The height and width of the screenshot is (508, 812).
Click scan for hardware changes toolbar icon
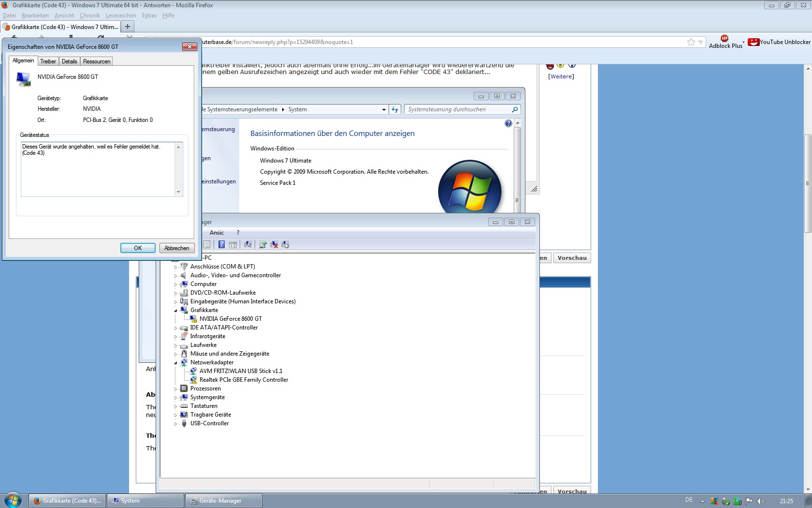[x=248, y=245]
